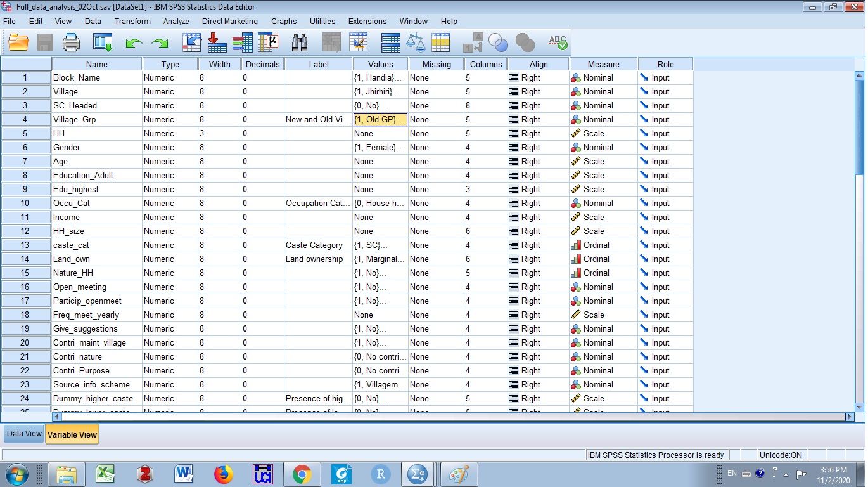Open the Analyze menu

176,21
